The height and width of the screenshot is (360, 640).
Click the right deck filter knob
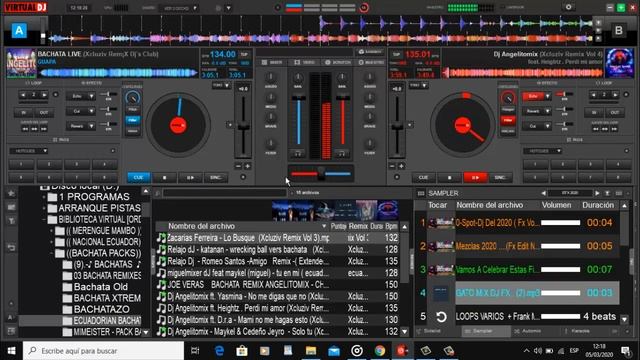coord(508,98)
